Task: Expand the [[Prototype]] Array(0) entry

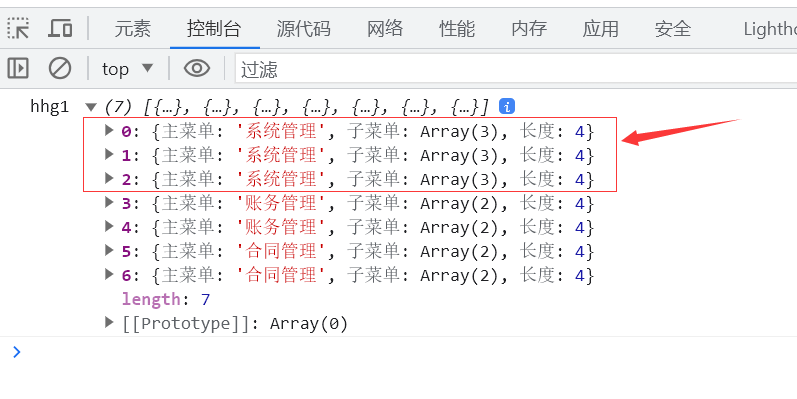Action: tap(109, 322)
